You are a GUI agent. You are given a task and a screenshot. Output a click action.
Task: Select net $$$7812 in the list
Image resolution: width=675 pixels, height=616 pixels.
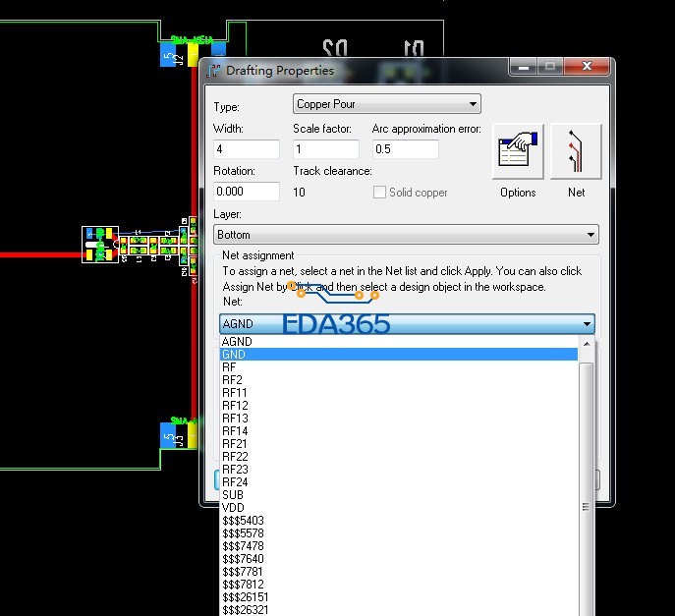[399, 585]
